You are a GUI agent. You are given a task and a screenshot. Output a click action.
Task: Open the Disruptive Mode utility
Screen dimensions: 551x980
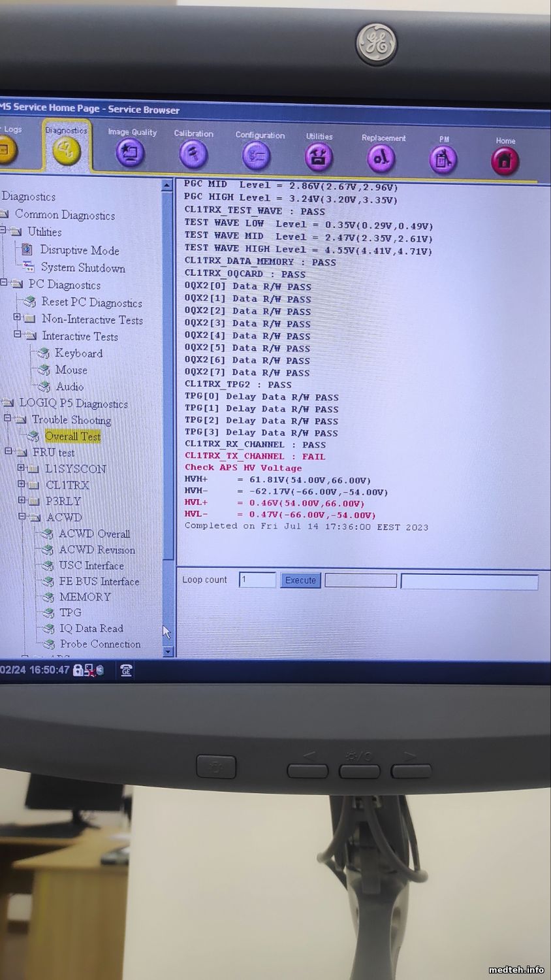point(79,250)
